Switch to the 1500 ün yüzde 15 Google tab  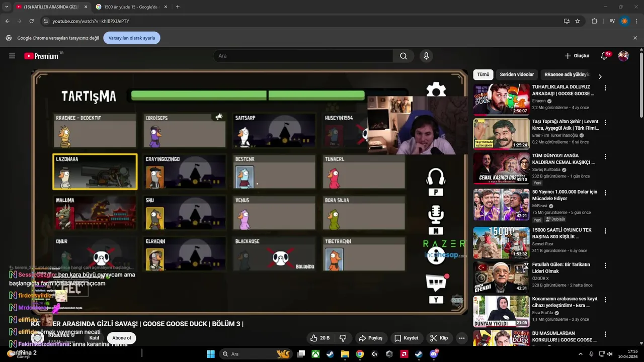(131, 7)
